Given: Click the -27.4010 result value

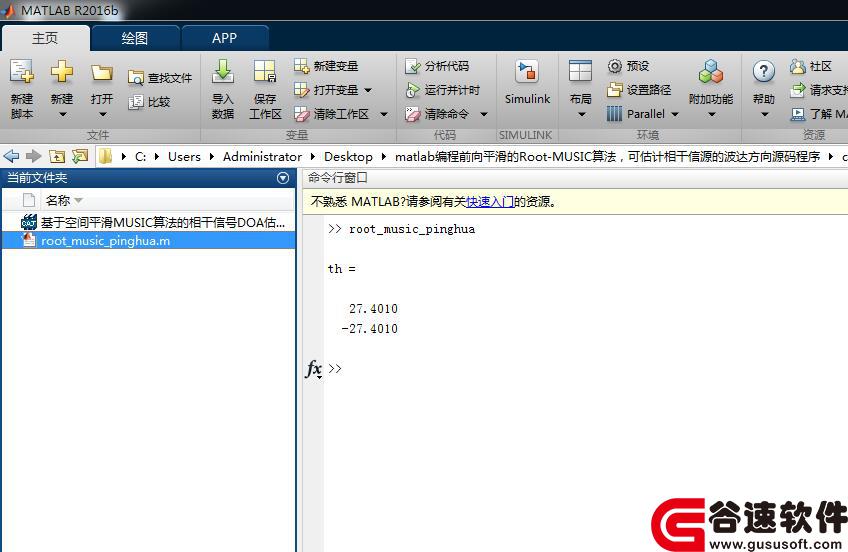Looking at the screenshot, I should (369, 329).
